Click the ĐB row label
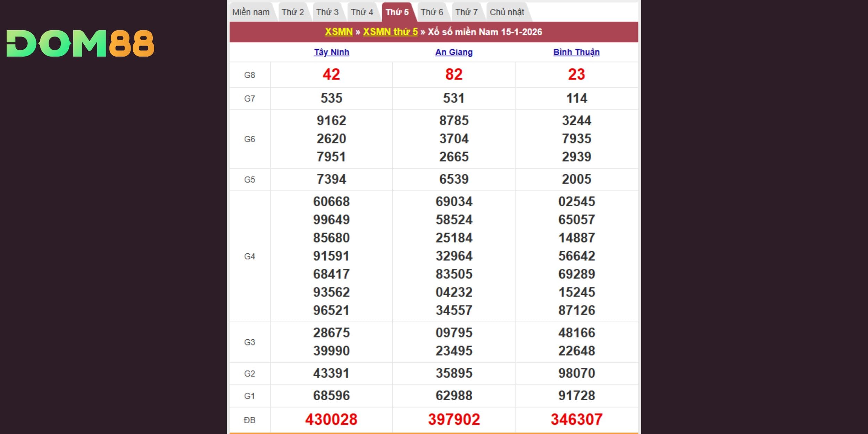 click(250, 420)
